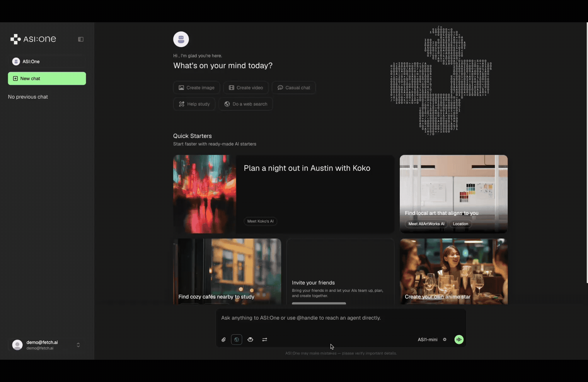Click the Meet Koko's AI tag
Image resolution: width=588 pixels, height=382 pixels.
point(260,221)
